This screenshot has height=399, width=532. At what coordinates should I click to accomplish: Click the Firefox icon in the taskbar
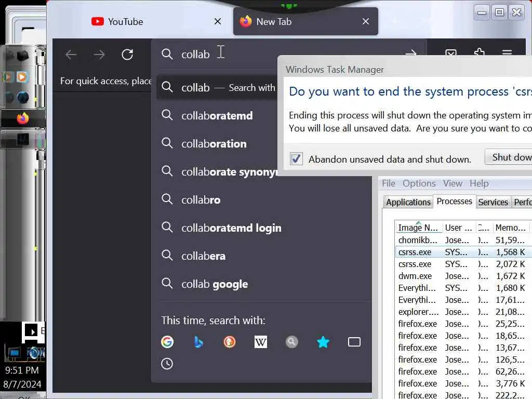point(23,118)
